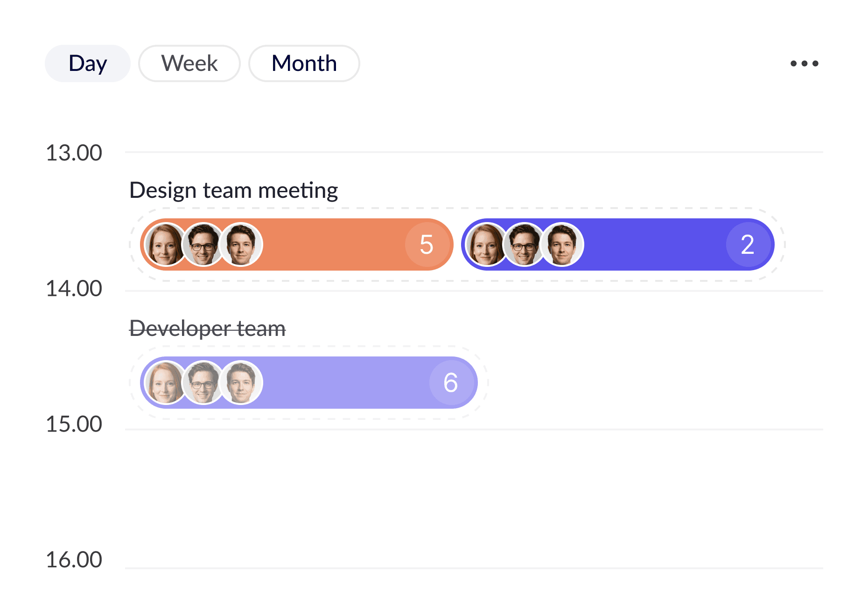The width and height of the screenshot is (868, 614).
Task: Open the three-dot more options menu
Action: point(804,63)
